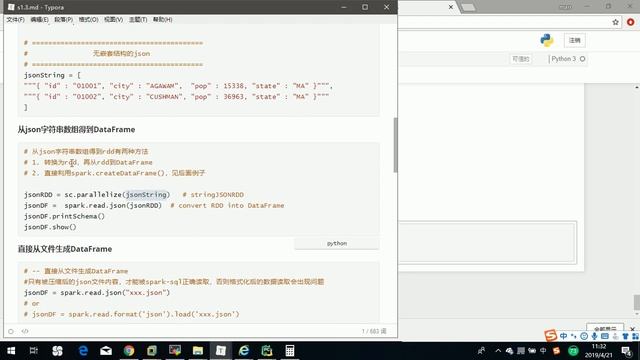Close the Typora window
Image resolution: width=640 pixels, height=360 pixels.
(x=387, y=7)
